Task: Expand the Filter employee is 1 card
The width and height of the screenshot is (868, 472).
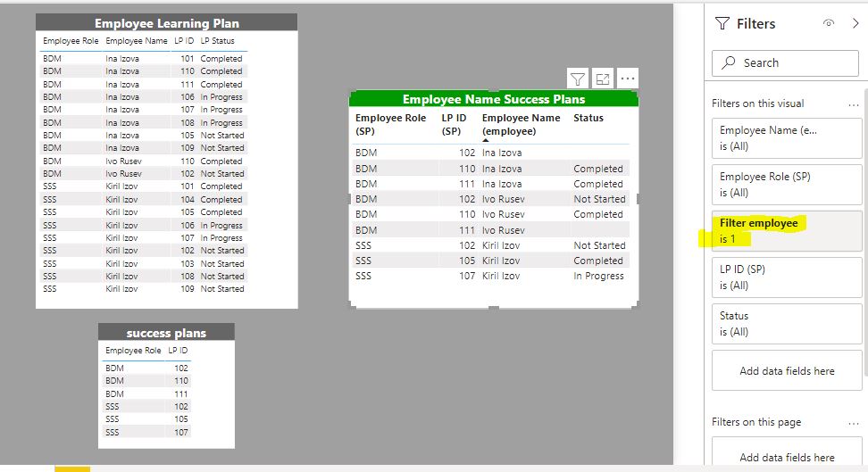Action: [787, 231]
